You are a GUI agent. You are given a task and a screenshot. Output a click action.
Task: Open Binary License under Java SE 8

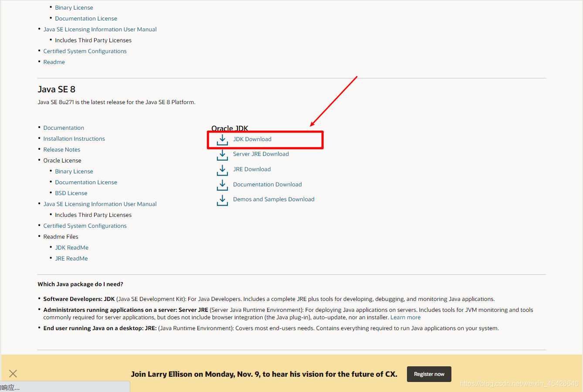[74, 171]
